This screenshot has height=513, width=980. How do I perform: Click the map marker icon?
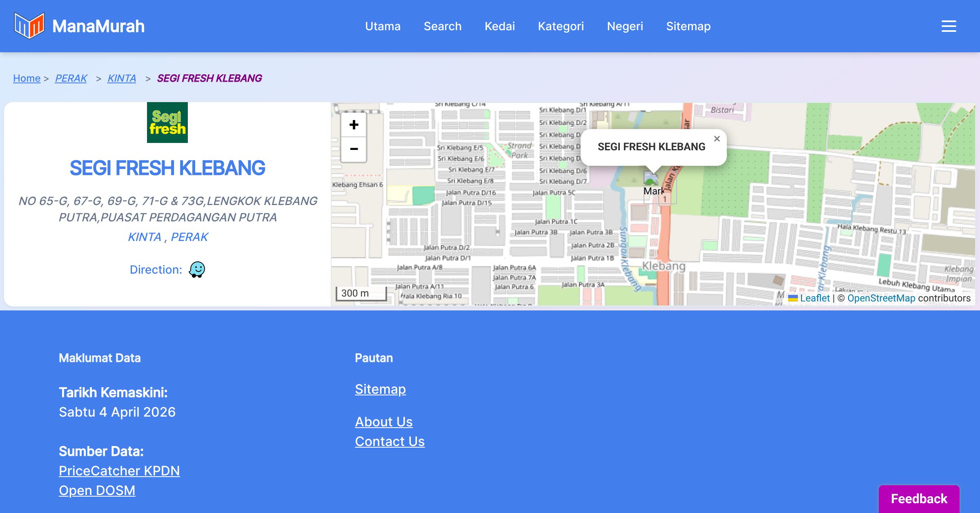pos(651,180)
